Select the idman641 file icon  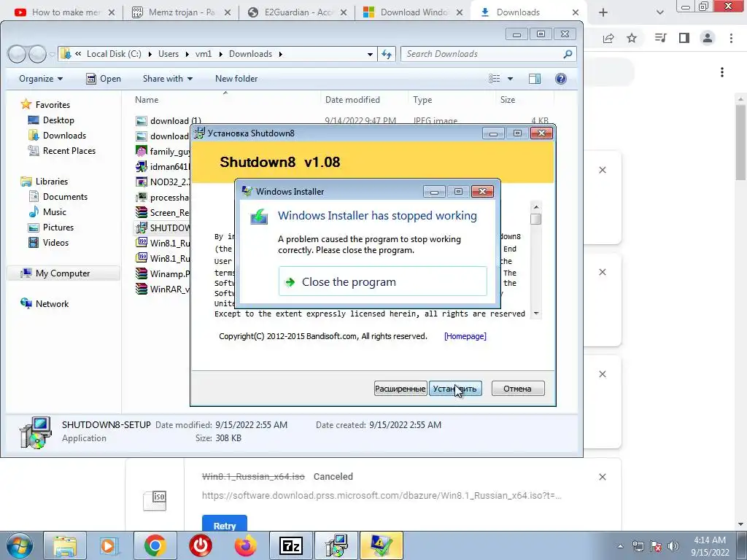(x=142, y=167)
